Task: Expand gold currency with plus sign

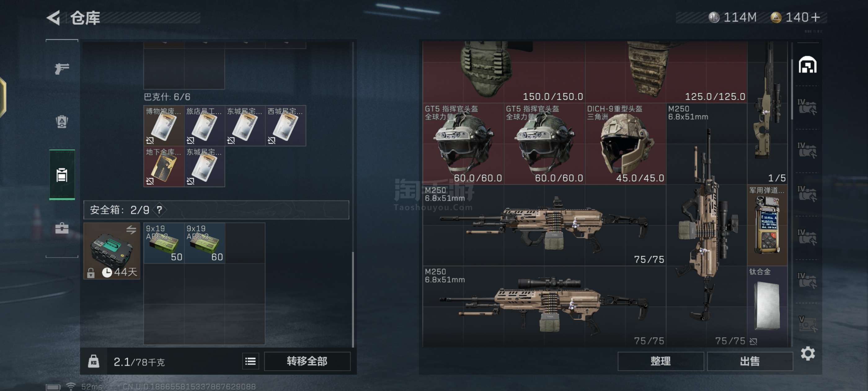Action: [x=816, y=17]
